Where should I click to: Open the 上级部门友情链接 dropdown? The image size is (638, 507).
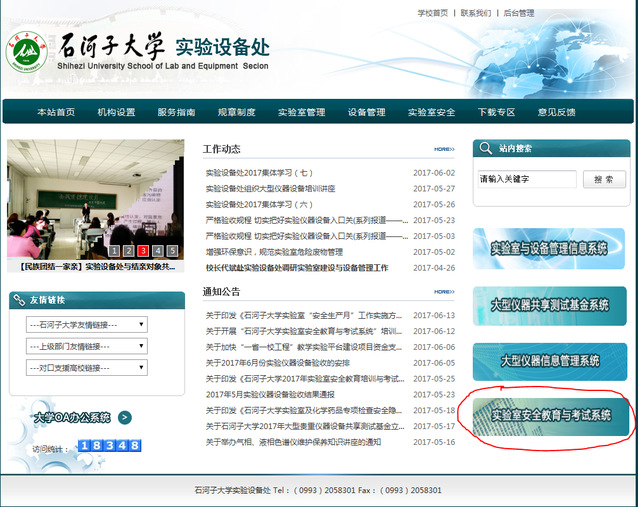[x=87, y=346]
